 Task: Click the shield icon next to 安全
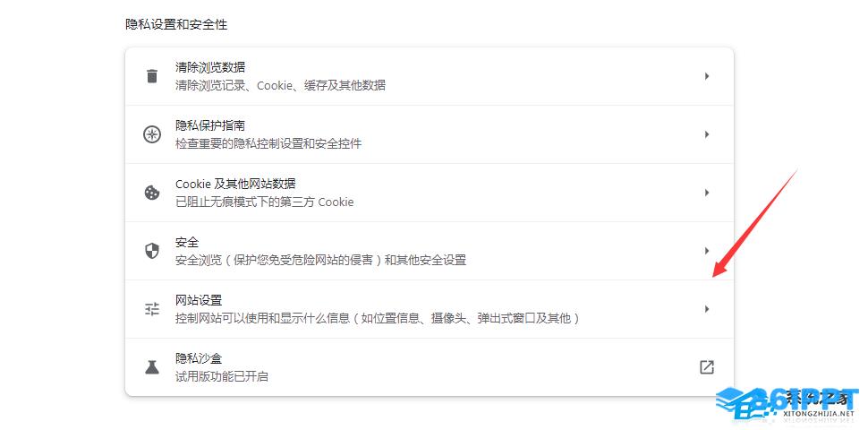[152, 251]
